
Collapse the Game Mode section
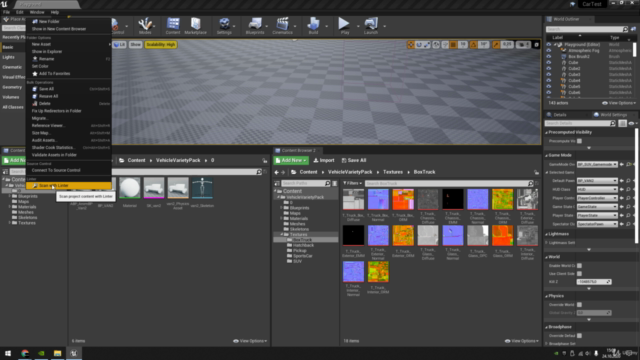pos(547,156)
